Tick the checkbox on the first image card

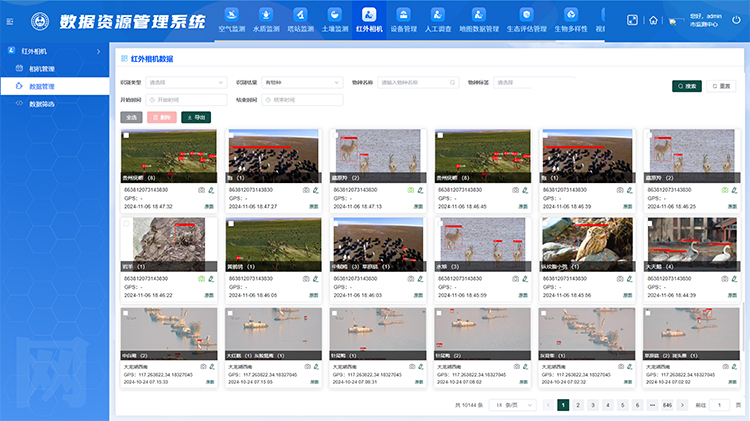126,135
